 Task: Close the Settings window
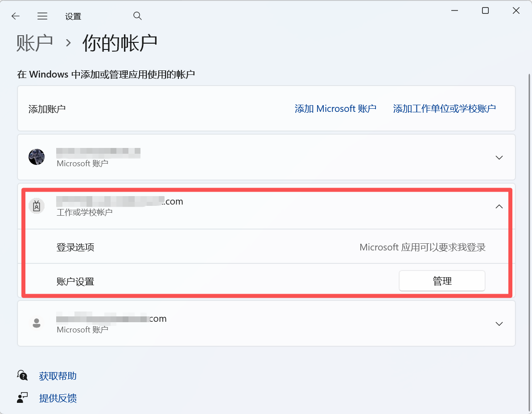click(x=516, y=11)
